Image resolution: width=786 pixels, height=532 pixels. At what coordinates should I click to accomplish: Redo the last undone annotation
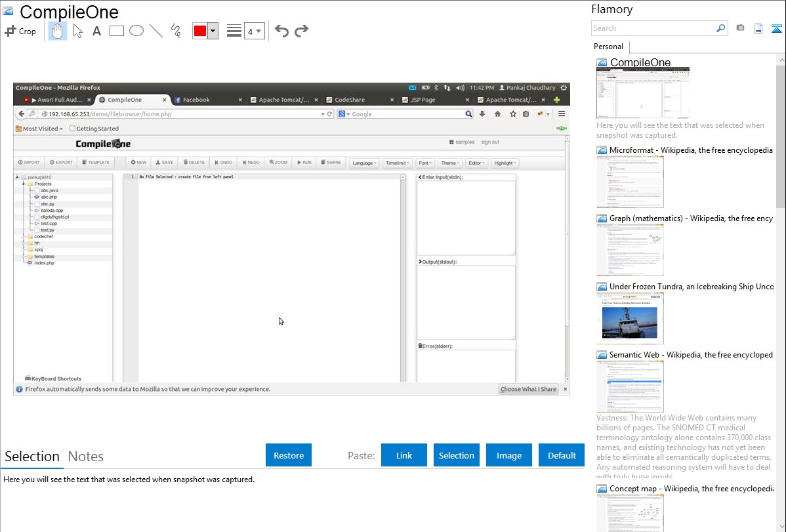301,31
